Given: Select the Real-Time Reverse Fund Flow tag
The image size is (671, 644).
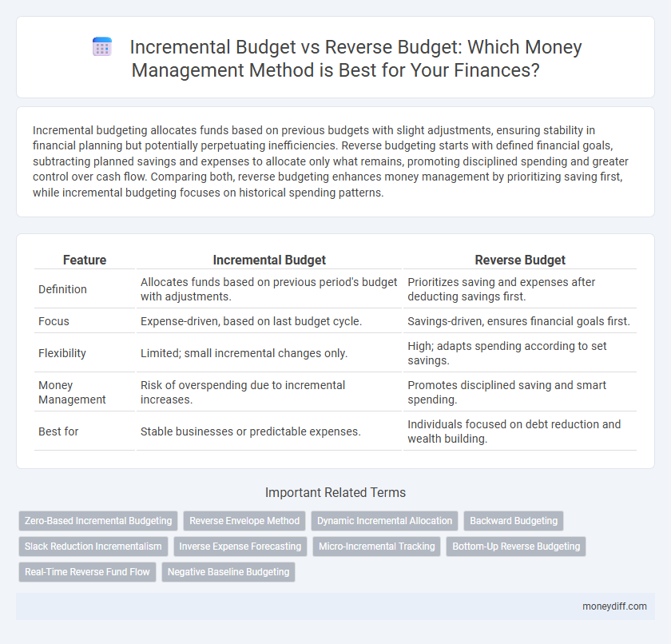Looking at the screenshot, I should coord(87,572).
